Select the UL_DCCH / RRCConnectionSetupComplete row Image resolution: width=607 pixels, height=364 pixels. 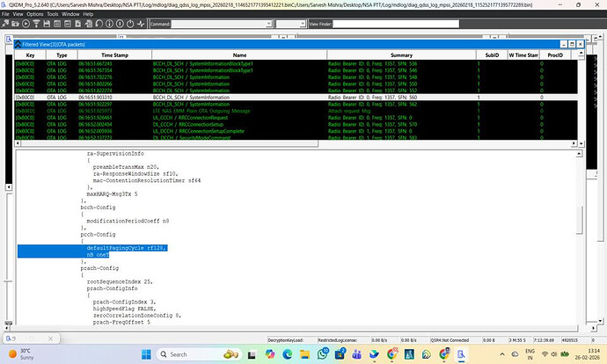pyautogui.click(x=296, y=131)
